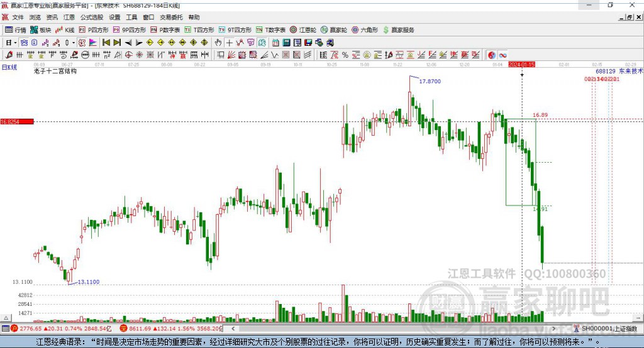Click the red 2024-01-15 date marker
The width and height of the screenshot is (644, 348).
pyautogui.click(x=521, y=65)
